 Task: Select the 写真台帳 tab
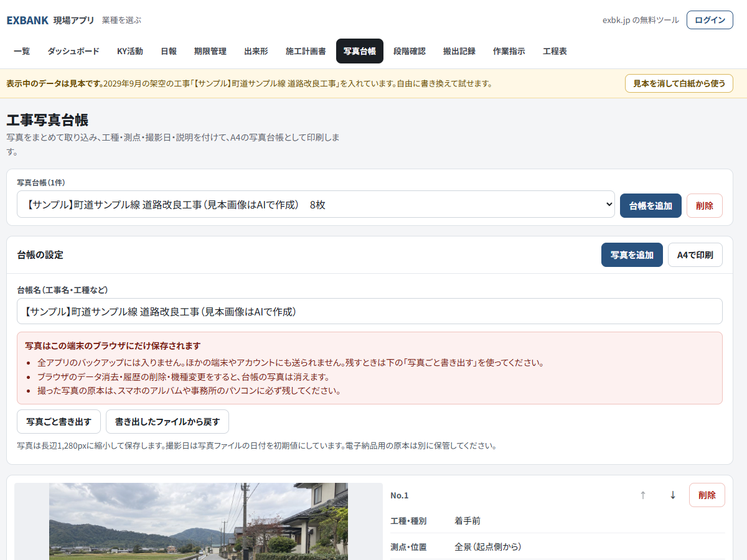[x=360, y=51]
